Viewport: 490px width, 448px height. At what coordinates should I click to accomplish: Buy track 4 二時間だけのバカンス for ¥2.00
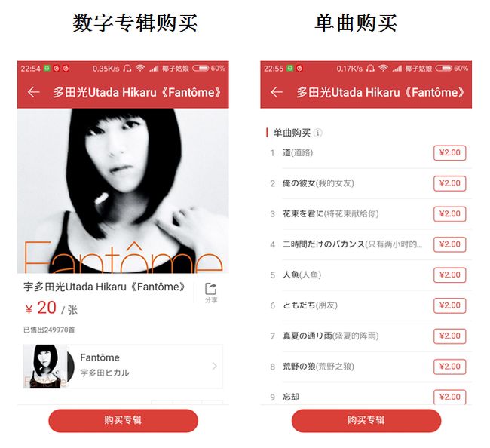coord(450,244)
